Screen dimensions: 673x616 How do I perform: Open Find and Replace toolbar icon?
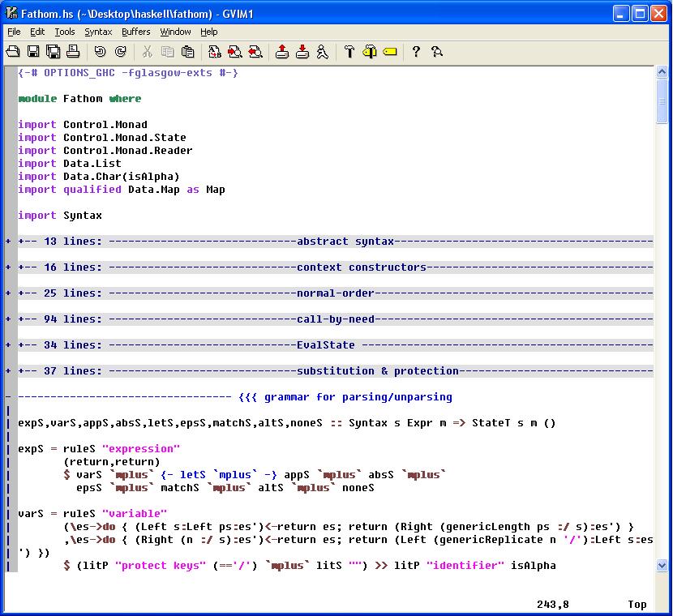(215, 52)
